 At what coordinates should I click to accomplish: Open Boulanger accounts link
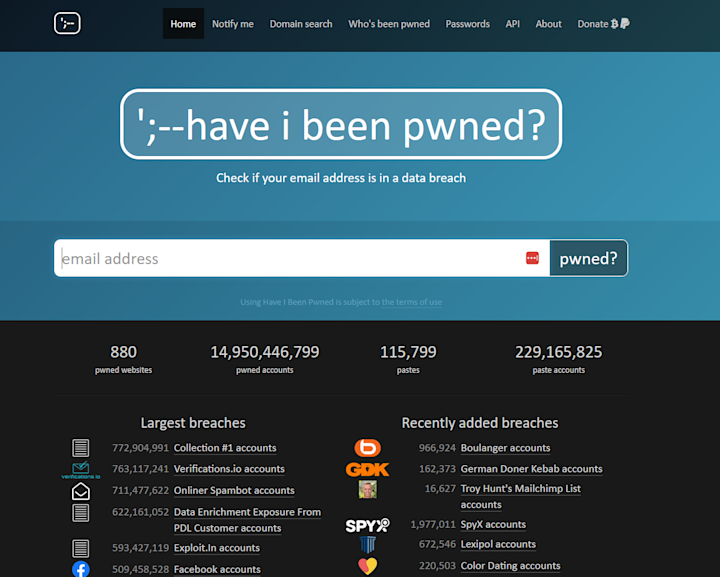click(x=506, y=448)
